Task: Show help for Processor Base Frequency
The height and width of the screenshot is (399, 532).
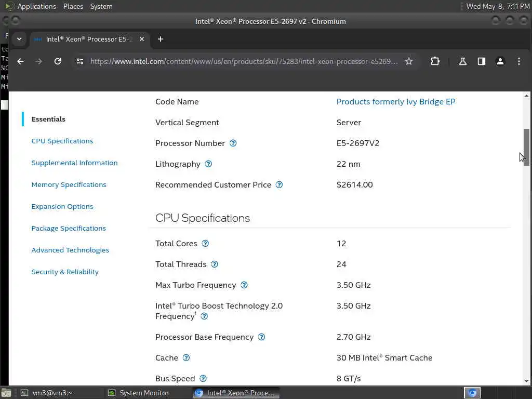Action: point(262,337)
